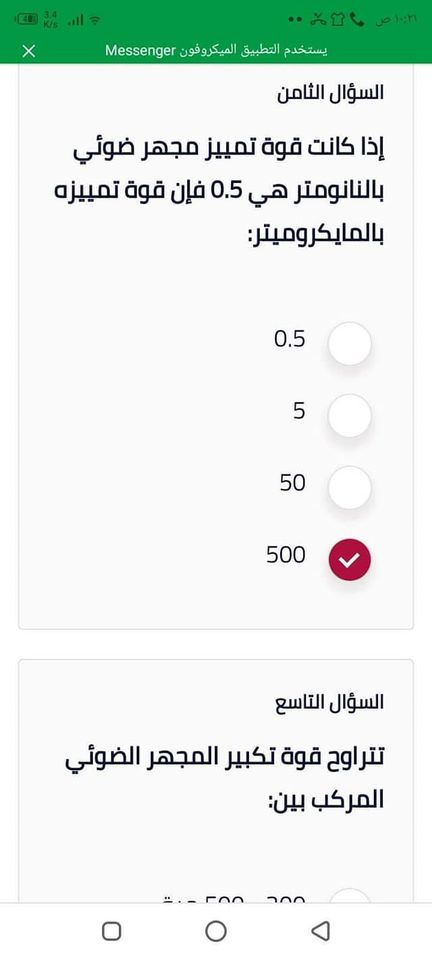Toggle the checked 500 answer option
Screen dimensions: 432x960
coord(349,560)
